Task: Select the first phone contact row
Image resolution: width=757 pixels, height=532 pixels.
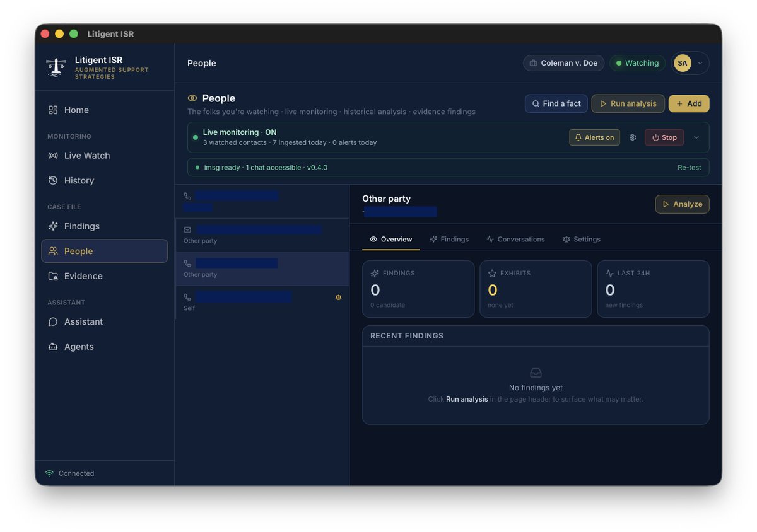Action: [262, 201]
